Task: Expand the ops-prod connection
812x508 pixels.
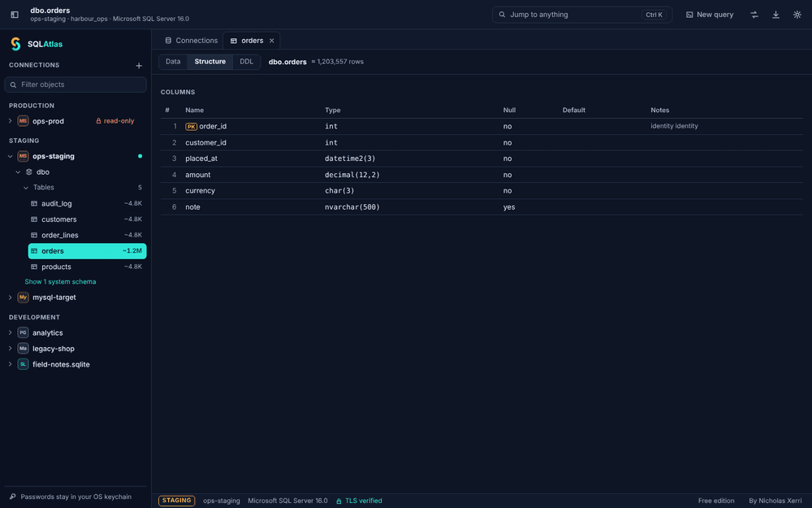Action: click(10, 121)
